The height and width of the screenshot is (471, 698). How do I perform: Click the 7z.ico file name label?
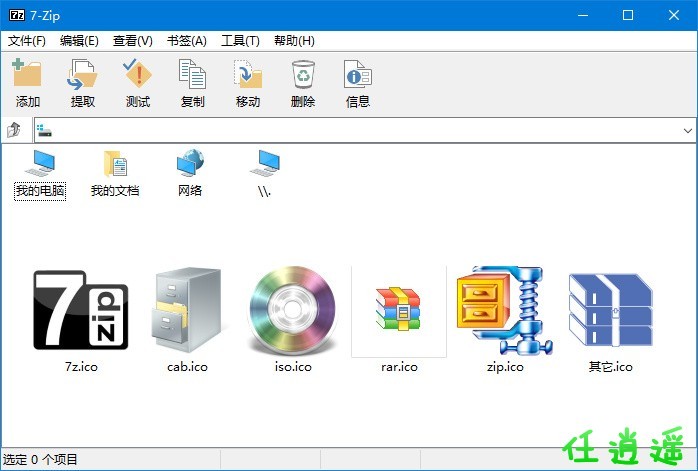[x=81, y=367]
